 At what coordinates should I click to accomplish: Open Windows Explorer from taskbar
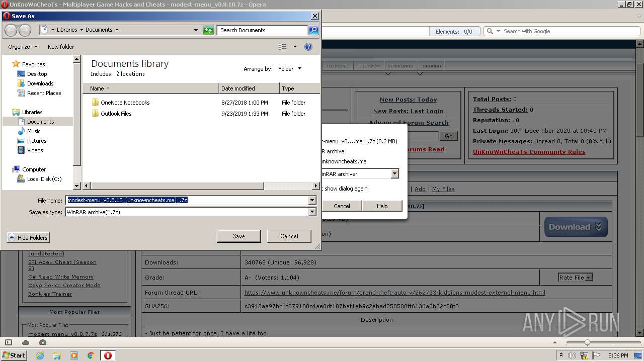pyautogui.click(x=57, y=355)
